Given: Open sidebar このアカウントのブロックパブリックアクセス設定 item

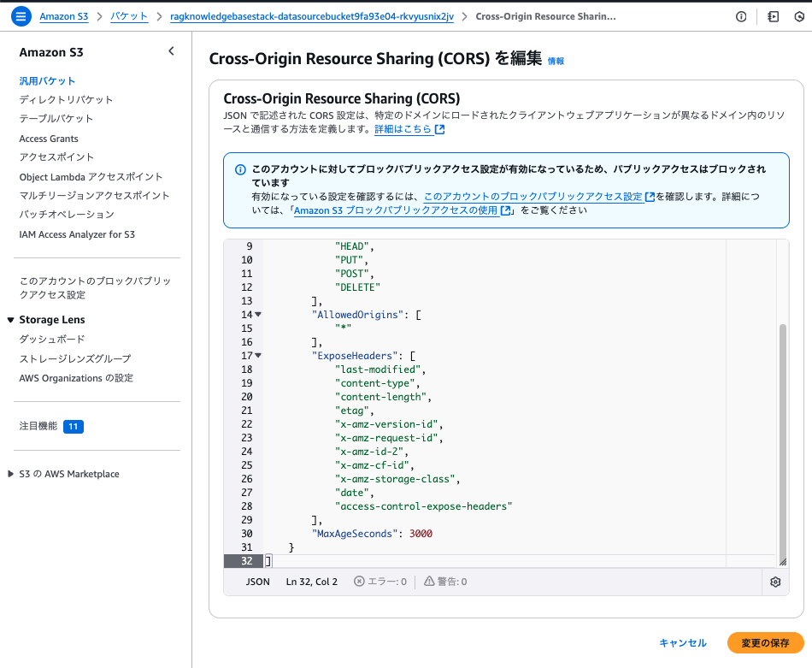Looking at the screenshot, I should pyautogui.click(x=95, y=287).
